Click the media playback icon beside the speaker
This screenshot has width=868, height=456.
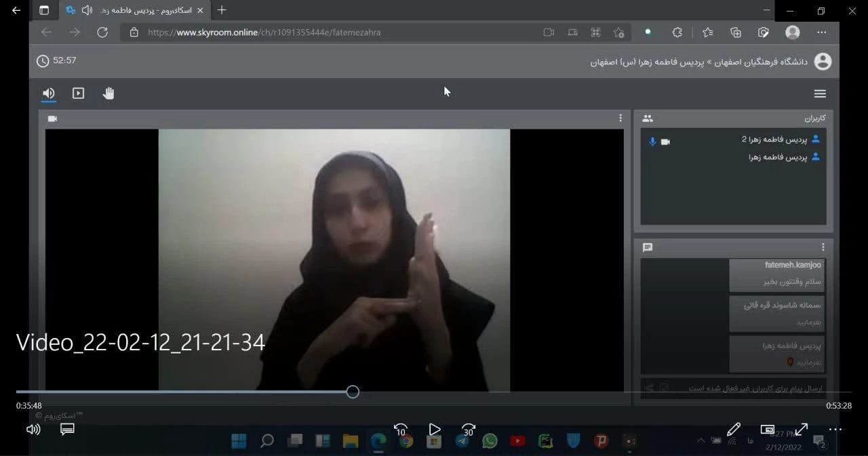pyautogui.click(x=79, y=94)
